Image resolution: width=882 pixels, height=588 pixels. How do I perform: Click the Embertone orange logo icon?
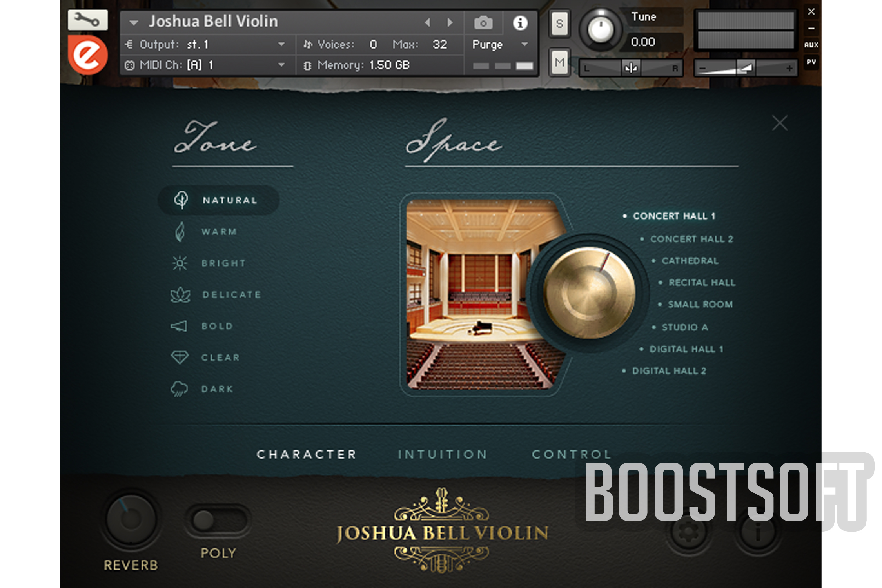(88, 55)
